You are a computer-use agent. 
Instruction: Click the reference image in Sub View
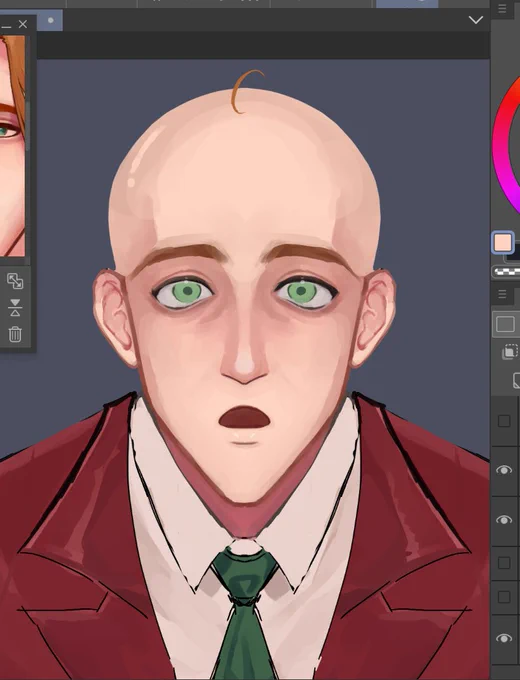[12, 146]
